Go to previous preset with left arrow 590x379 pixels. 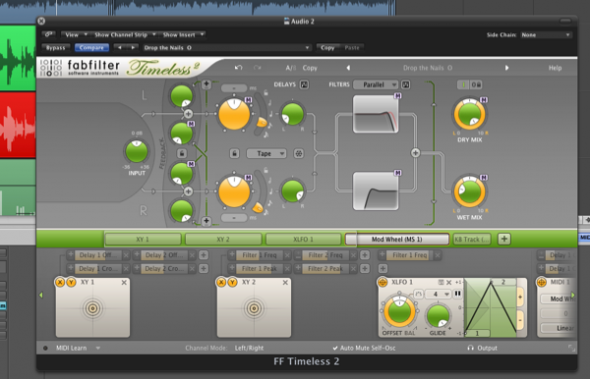point(348,68)
